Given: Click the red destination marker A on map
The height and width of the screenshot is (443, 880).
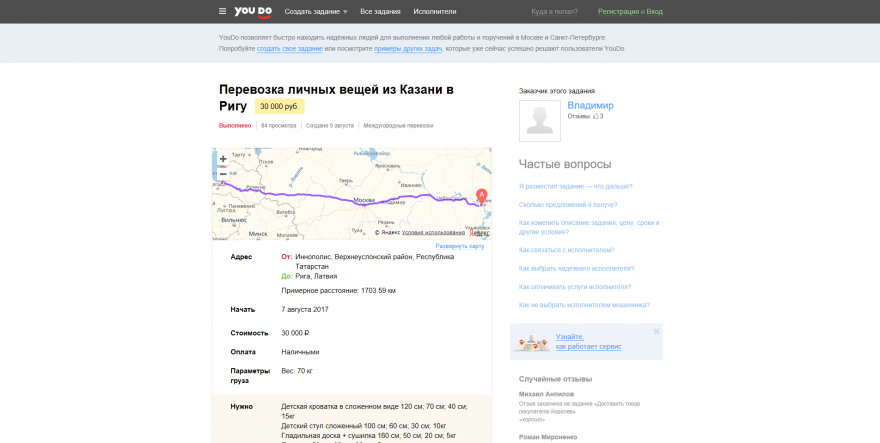Looking at the screenshot, I should click(481, 195).
